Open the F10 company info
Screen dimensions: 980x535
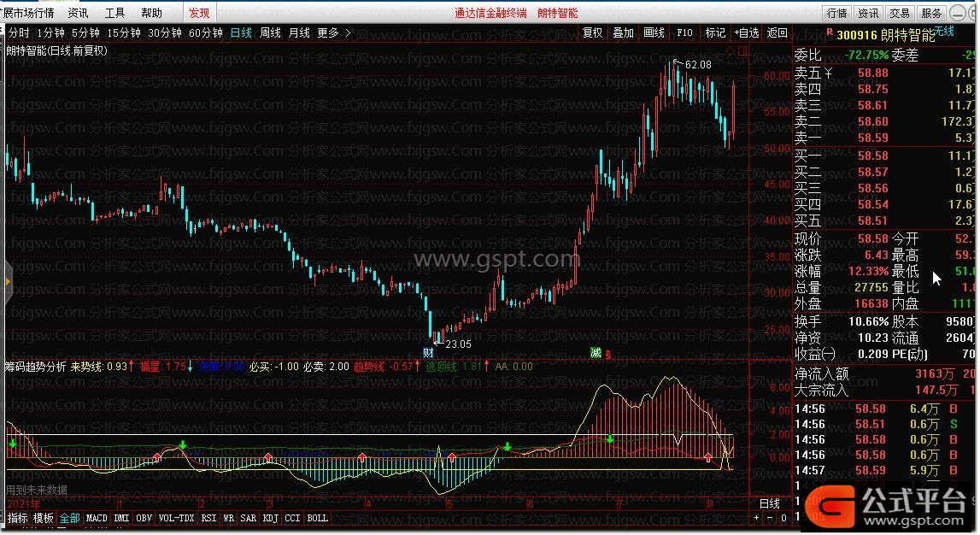(x=685, y=32)
